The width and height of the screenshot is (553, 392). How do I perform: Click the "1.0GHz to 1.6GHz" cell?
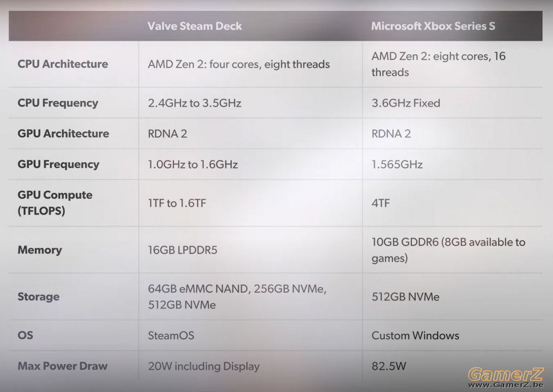point(193,164)
